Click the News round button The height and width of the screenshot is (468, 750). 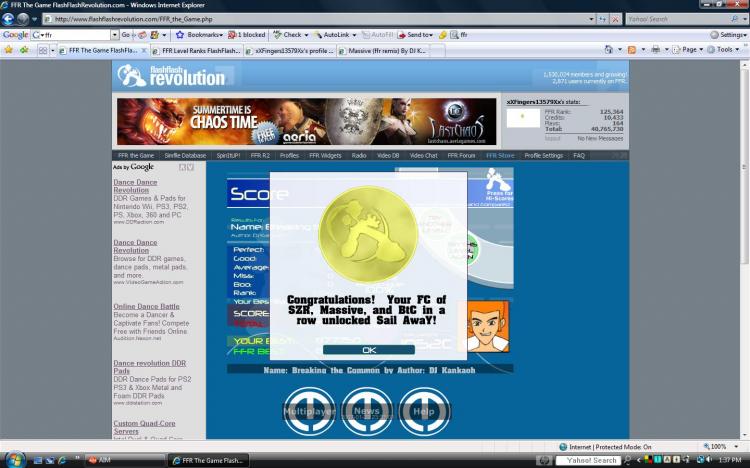click(366, 412)
